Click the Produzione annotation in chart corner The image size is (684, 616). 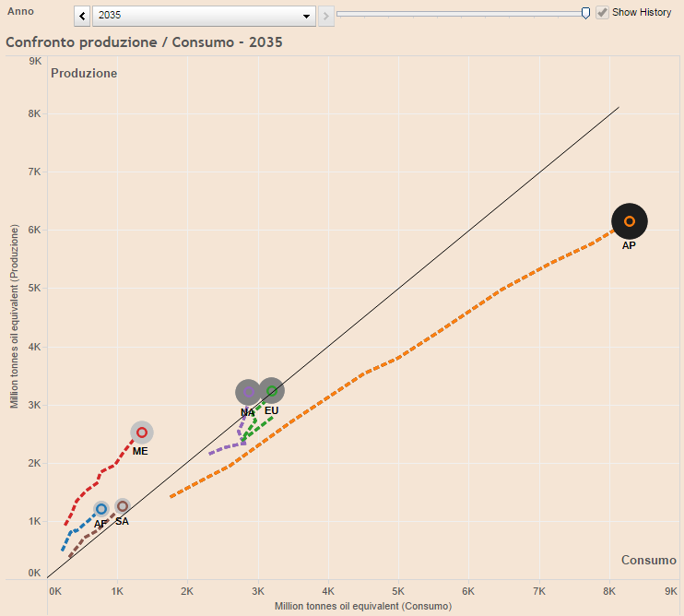coord(84,73)
